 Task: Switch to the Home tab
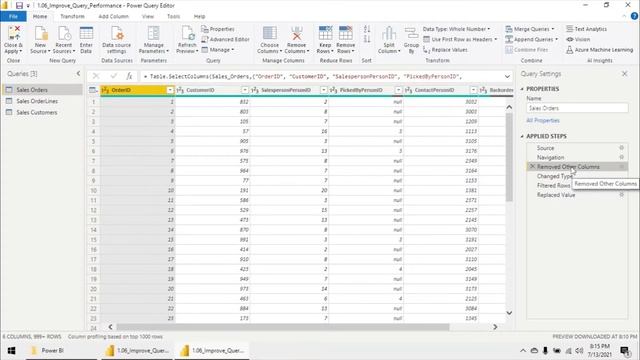40,16
